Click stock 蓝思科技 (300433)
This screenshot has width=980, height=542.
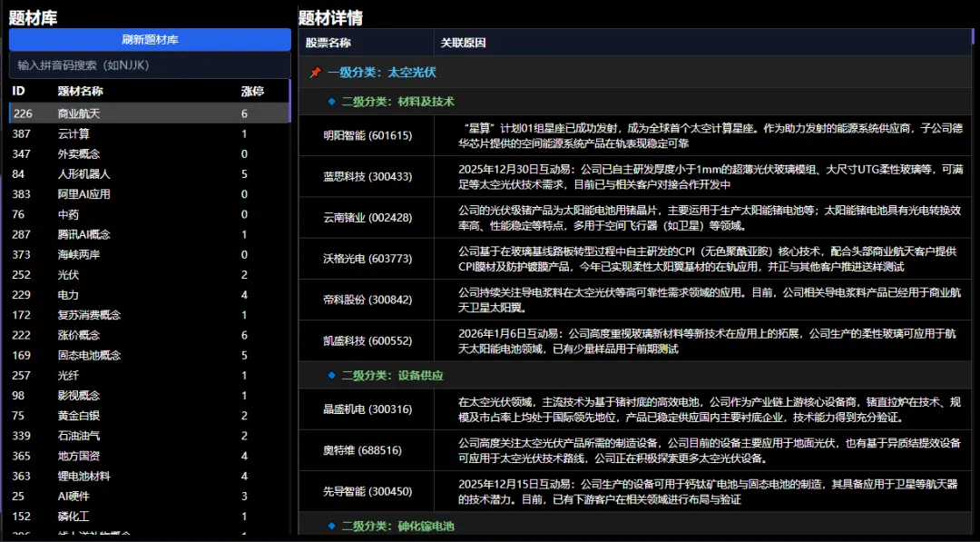367,176
